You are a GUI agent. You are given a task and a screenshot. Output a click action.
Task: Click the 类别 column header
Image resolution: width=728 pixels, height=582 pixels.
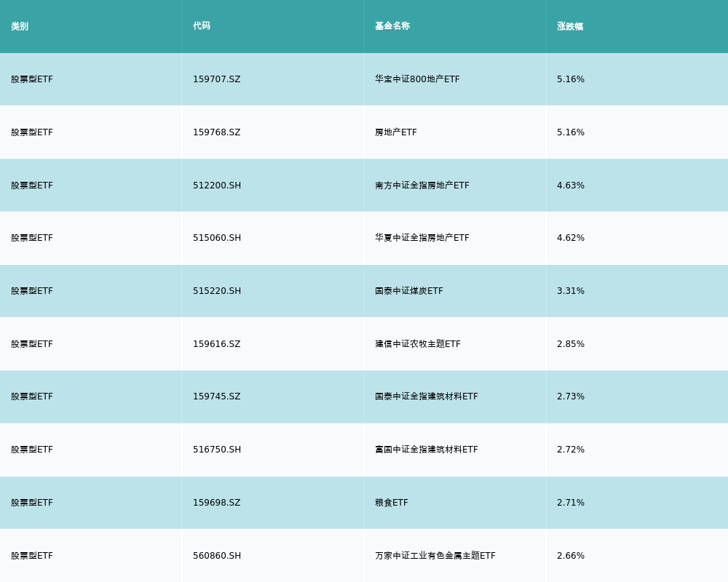pyautogui.click(x=20, y=26)
